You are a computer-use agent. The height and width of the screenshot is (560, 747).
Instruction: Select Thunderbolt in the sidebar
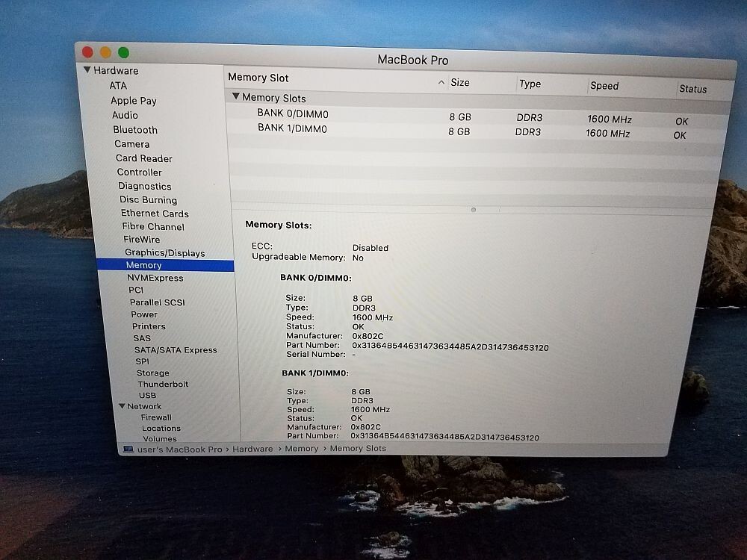[x=163, y=384]
